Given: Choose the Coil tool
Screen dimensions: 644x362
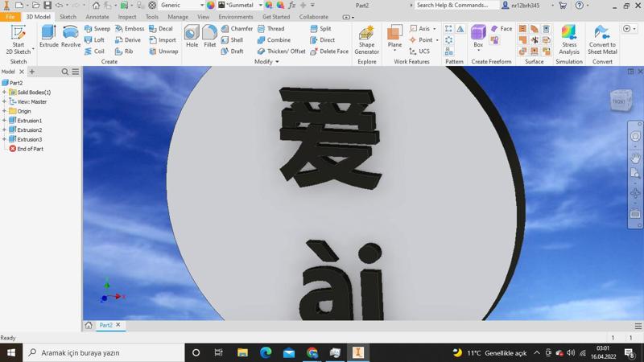Looking at the screenshot, I should pyautogui.click(x=94, y=51).
